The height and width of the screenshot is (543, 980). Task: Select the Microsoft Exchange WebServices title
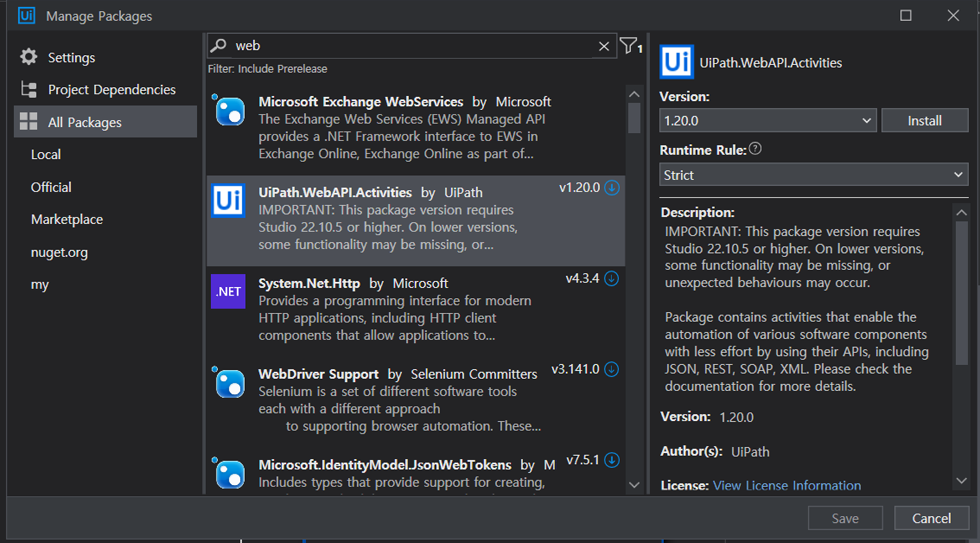361,102
